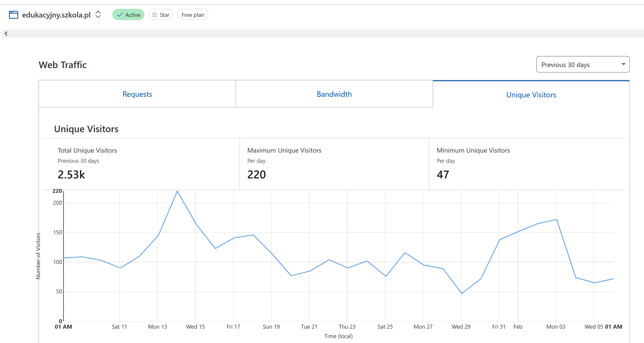Open the Free plan badge
The image size is (644, 343).
coord(193,15)
